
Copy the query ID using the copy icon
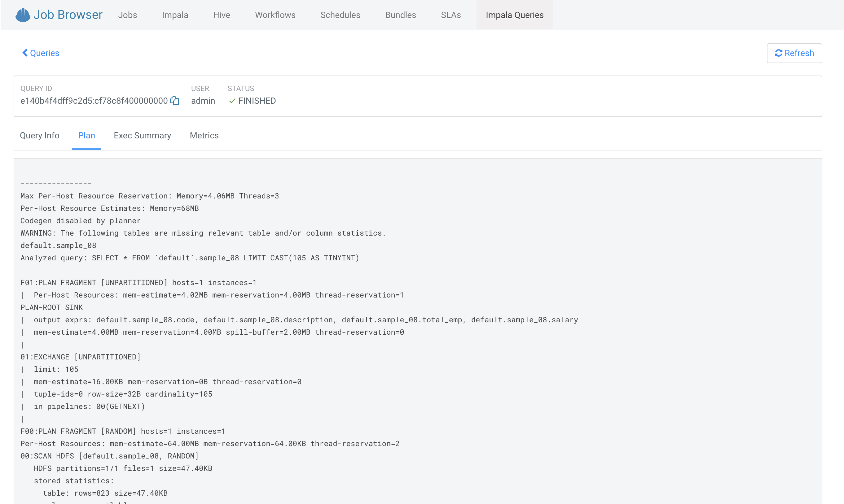coord(174,101)
